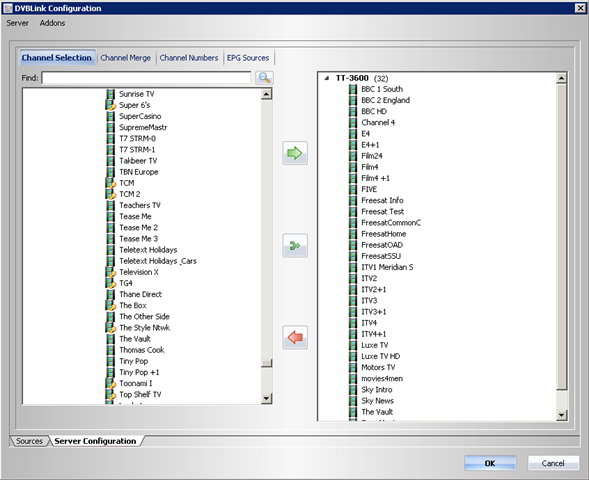This screenshot has width=589, height=480.
Task: Click the OK button
Action: point(490,463)
